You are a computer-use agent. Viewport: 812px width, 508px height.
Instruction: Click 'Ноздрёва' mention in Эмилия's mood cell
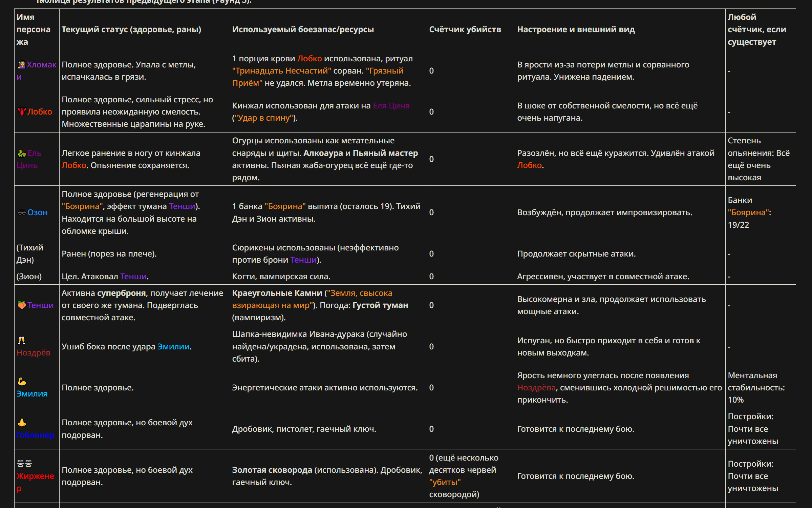point(536,388)
